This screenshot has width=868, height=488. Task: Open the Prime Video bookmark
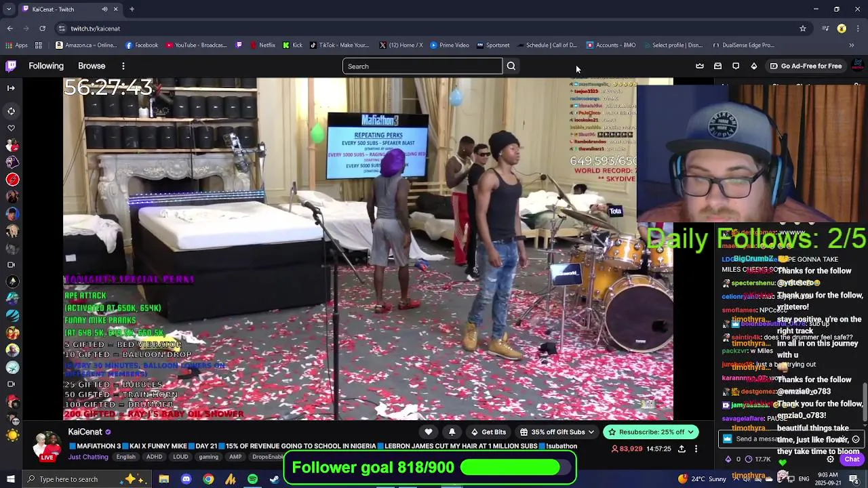[x=449, y=45]
